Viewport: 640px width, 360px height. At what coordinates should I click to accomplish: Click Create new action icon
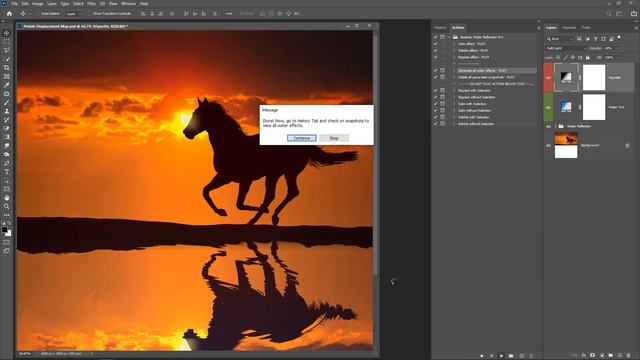pos(521,356)
